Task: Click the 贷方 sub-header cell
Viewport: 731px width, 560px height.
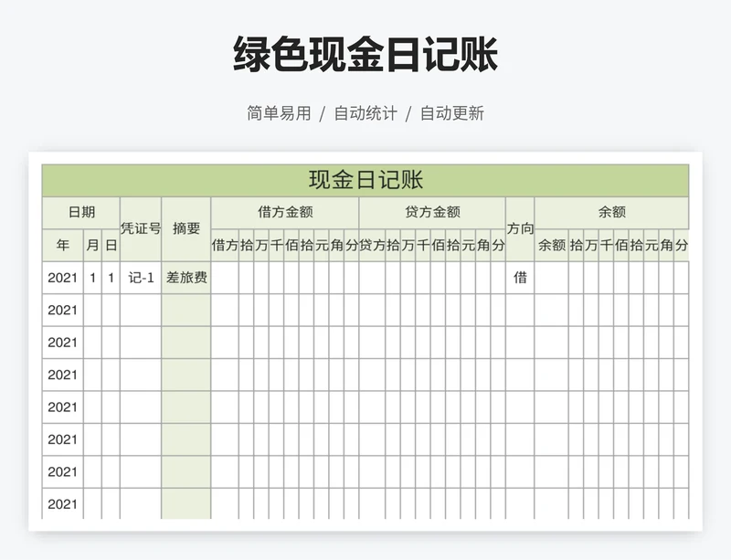Action: pyautogui.click(x=372, y=245)
